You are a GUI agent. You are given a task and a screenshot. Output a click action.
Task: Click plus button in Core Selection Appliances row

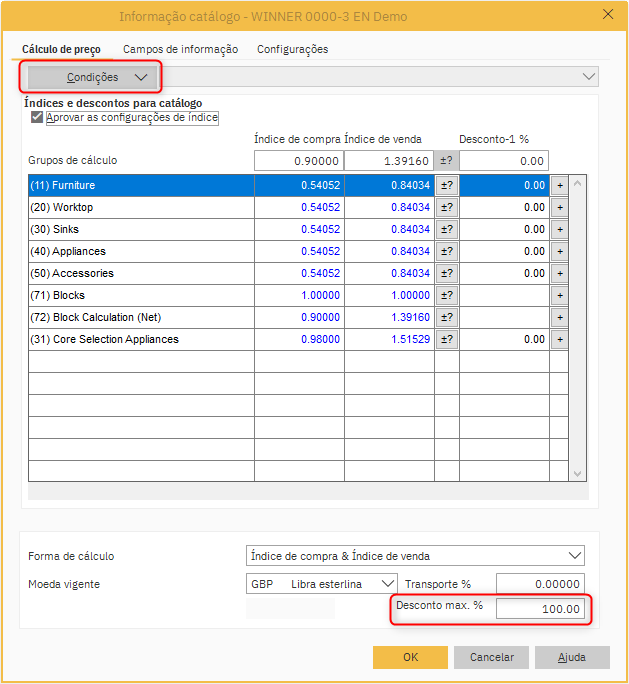coord(559,339)
